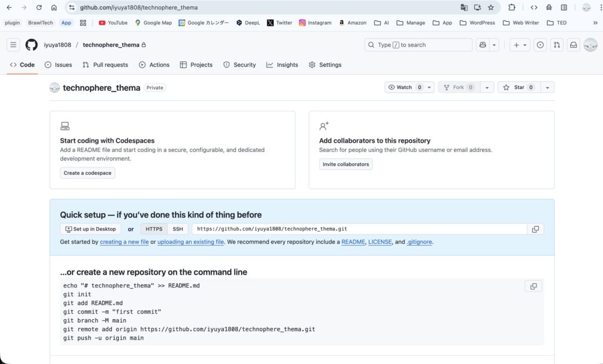The image size is (603, 364).
Task: Switch to SSH protocol option
Action: 178,229
